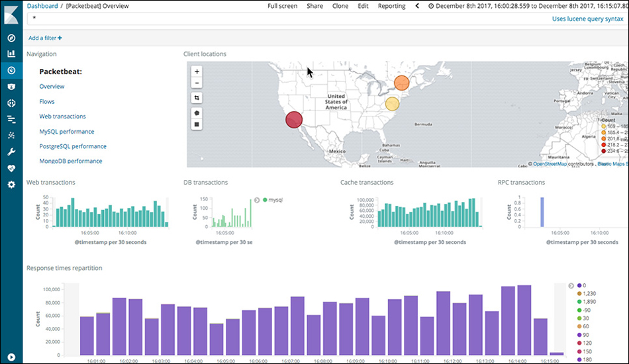Click the legend swatch labeled 180
Image resolution: width=629 pixels, height=364 pixels.
[x=579, y=359]
